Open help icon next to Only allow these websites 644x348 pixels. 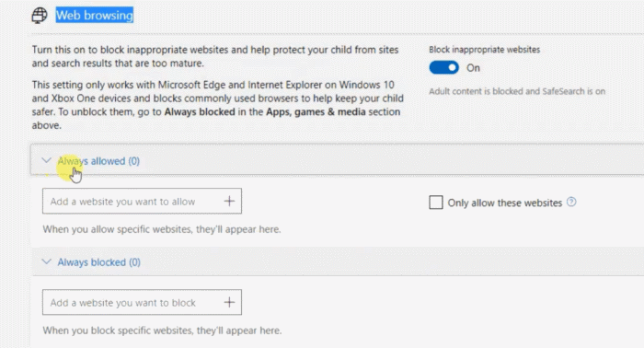pyautogui.click(x=571, y=203)
